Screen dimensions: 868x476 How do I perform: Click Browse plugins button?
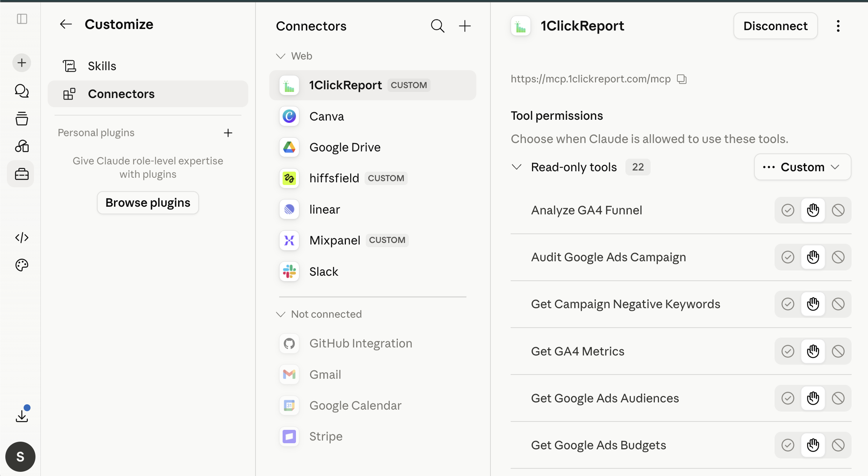click(x=148, y=203)
